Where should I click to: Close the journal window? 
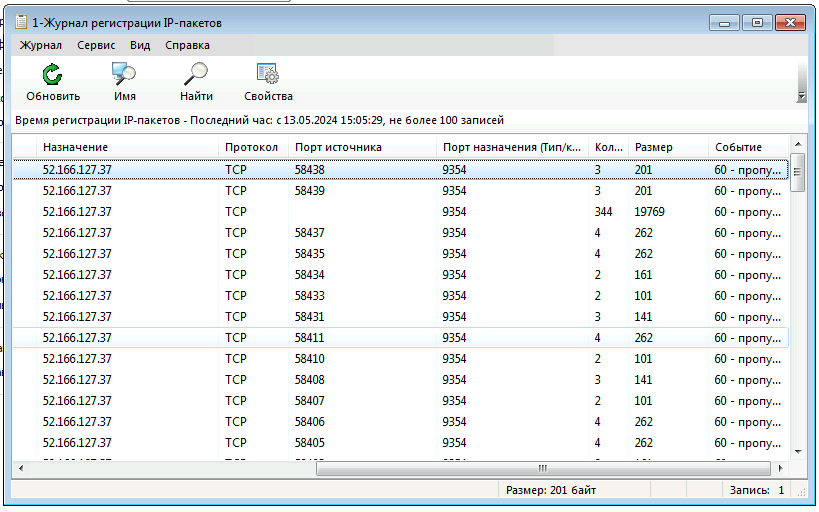click(790, 23)
